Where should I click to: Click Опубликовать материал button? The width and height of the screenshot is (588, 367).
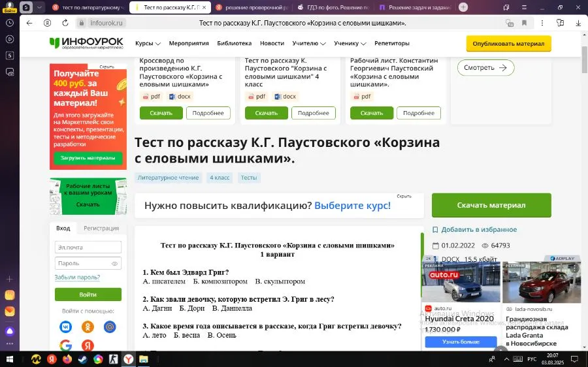508,44
